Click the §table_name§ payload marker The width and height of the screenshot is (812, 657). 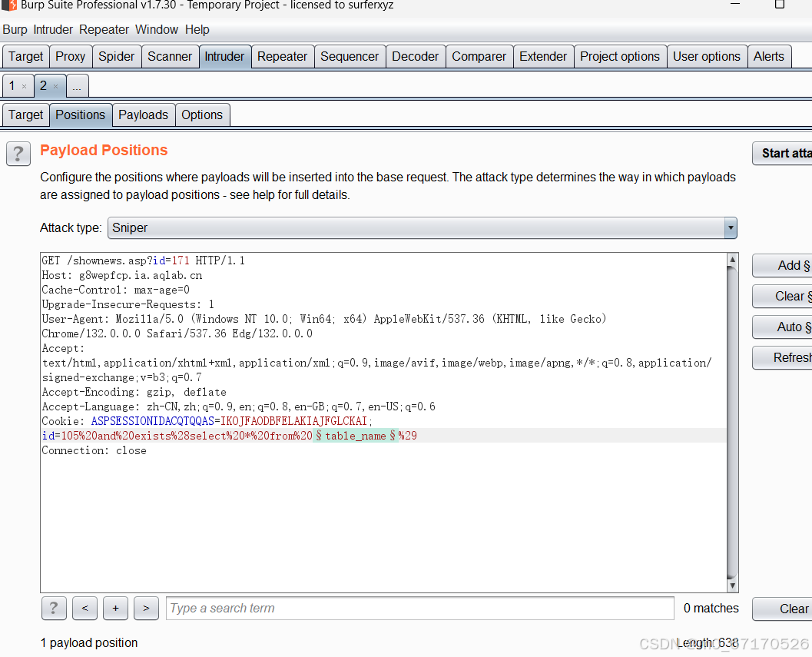pyautogui.click(x=355, y=436)
